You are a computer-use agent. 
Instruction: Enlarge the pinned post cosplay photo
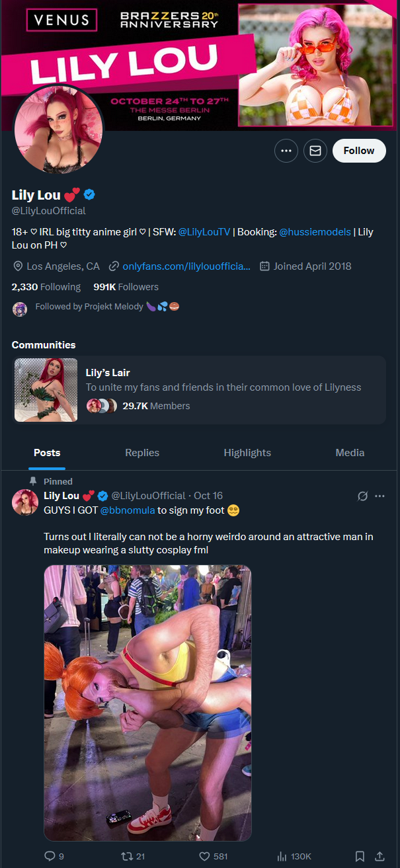pos(147,702)
